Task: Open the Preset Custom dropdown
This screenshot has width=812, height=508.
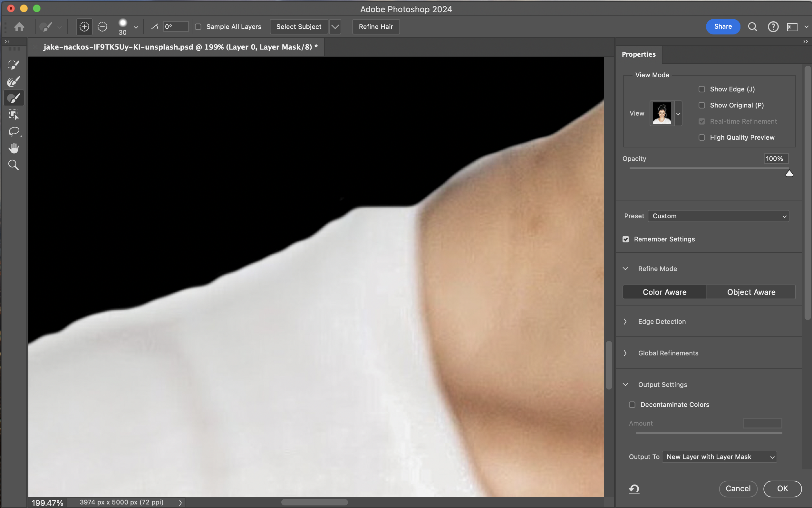Action: [x=718, y=216]
